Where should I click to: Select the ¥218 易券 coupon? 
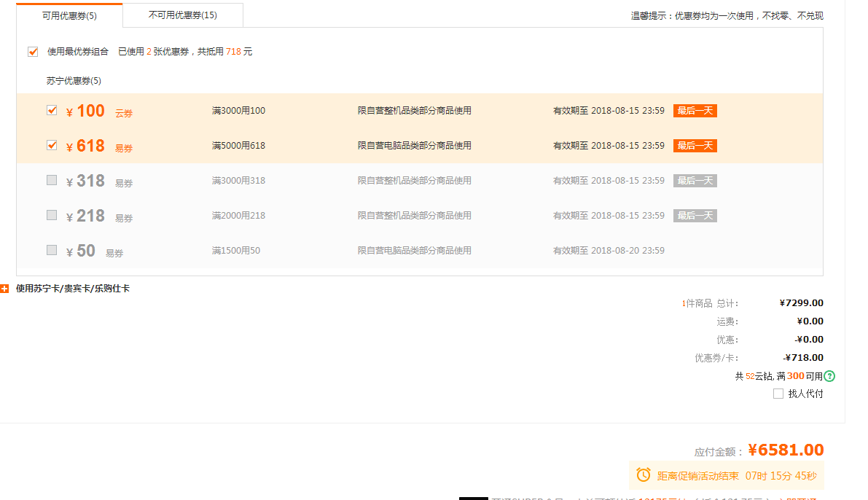(52, 215)
